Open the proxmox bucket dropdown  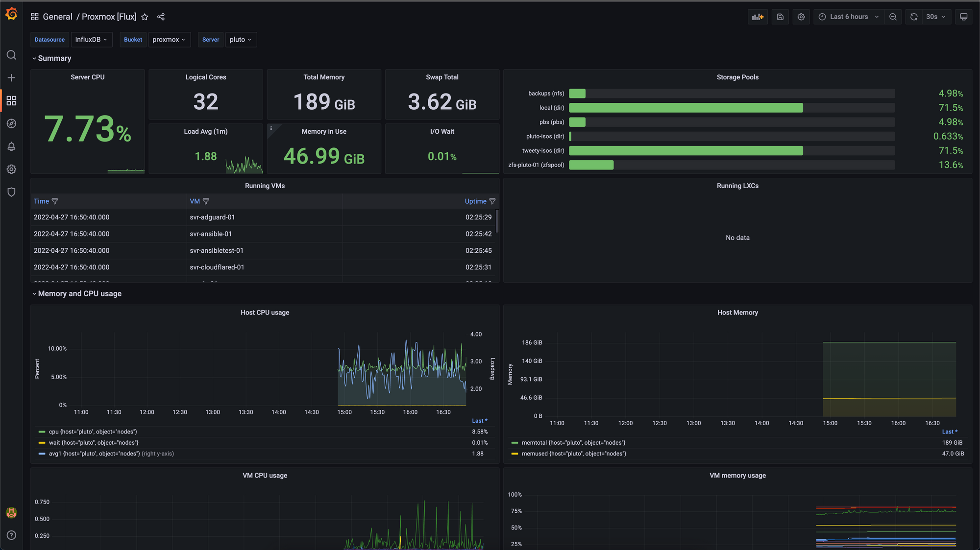[x=169, y=40]
